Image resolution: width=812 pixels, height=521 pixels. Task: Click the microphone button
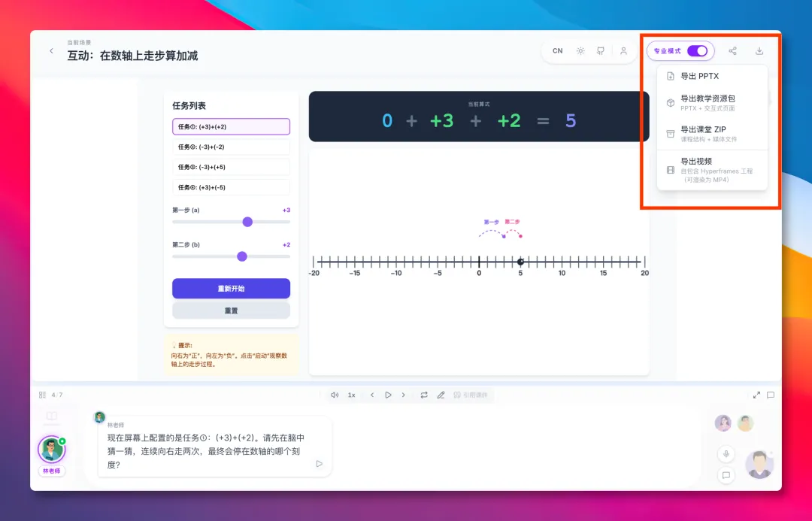726,453
